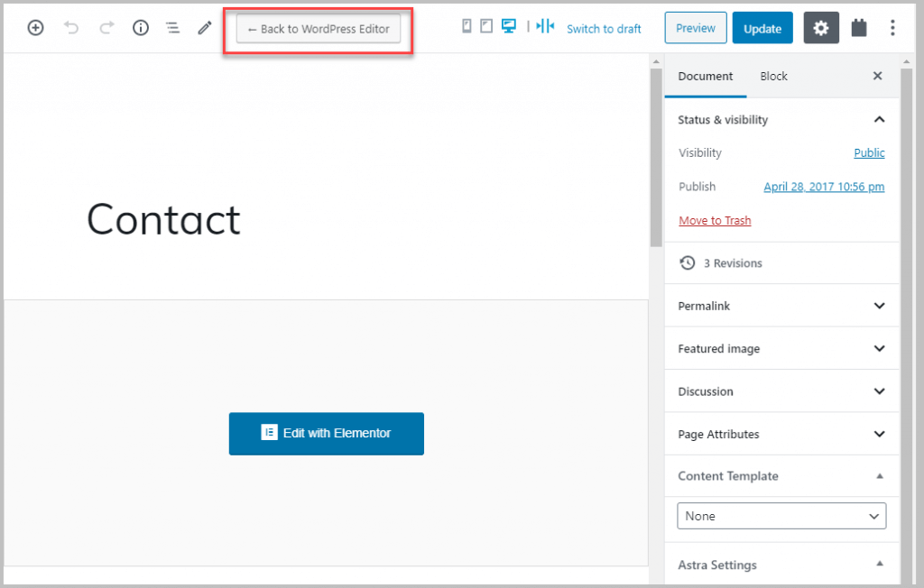Screen dimensions: 924x588
Task: Select the mobile preview icon
Action: tap(467, 26)
